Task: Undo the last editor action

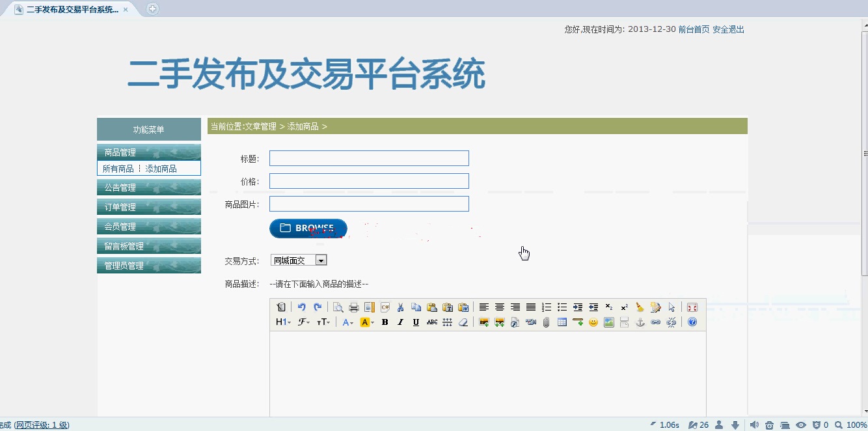Action: point(301,307)
